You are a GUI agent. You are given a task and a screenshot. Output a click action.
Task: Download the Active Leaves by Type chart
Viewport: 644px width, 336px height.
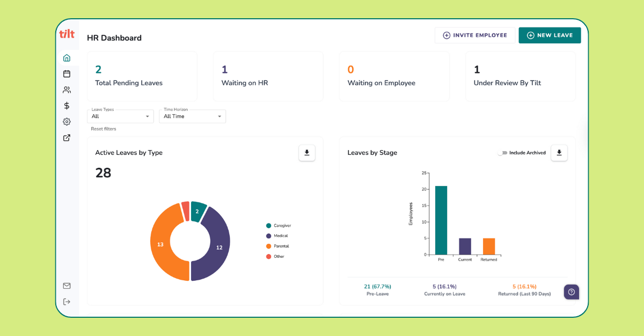tap(306, 153)
